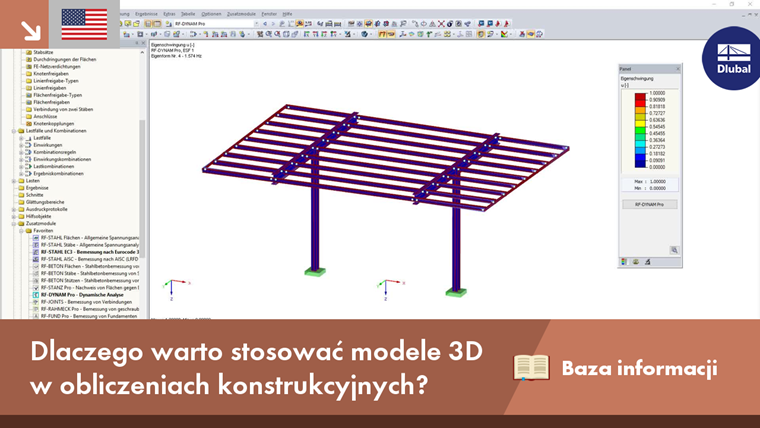
Task: Expand the Kombinationsregeln tree node
Action: [21, 152]
